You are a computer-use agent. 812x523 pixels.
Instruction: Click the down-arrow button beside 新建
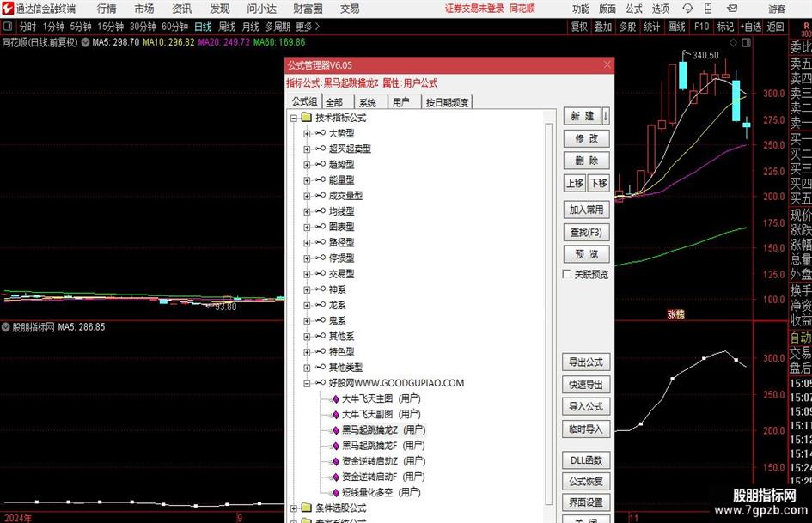click(x=606, y=116)
